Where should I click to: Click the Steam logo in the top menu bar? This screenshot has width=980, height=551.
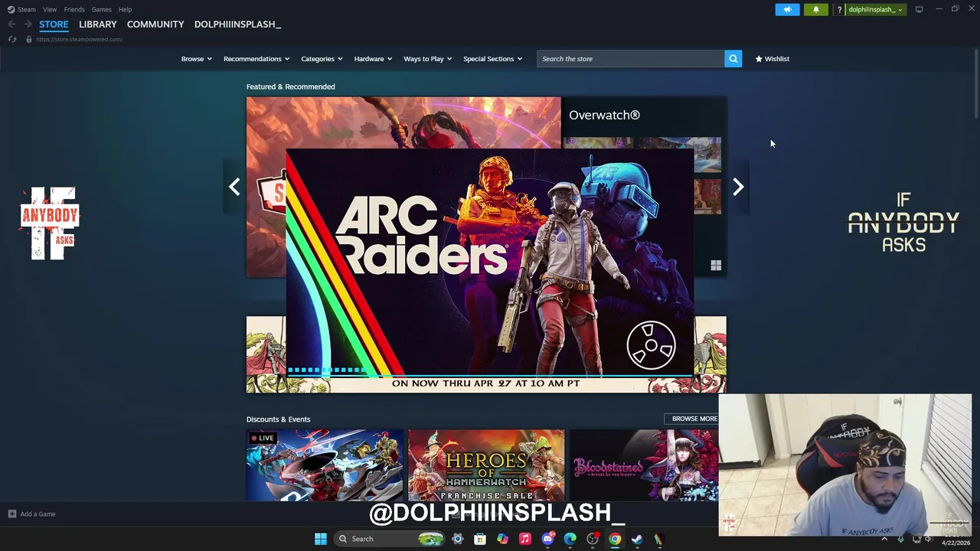click(x=11, y=9)
